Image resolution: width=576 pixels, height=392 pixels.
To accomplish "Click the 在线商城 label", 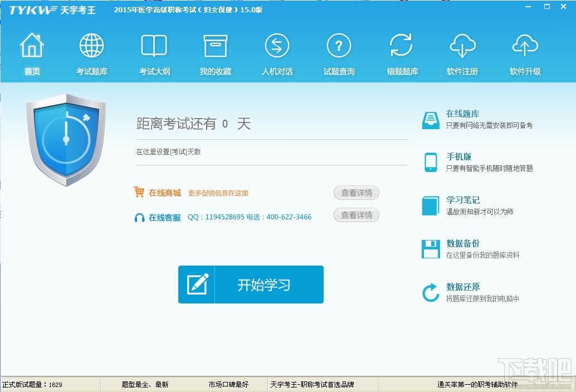I will [165, 193].
